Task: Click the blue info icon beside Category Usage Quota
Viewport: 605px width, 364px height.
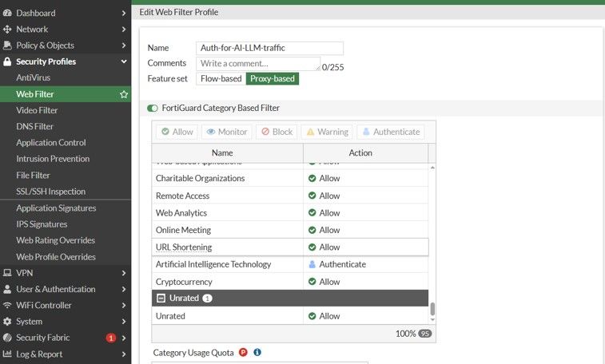Action: pyautogui.click(x=257, y=352)
